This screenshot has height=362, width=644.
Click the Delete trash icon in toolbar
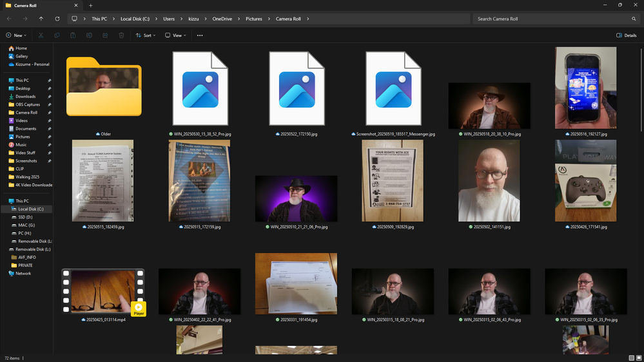[121, 35]
